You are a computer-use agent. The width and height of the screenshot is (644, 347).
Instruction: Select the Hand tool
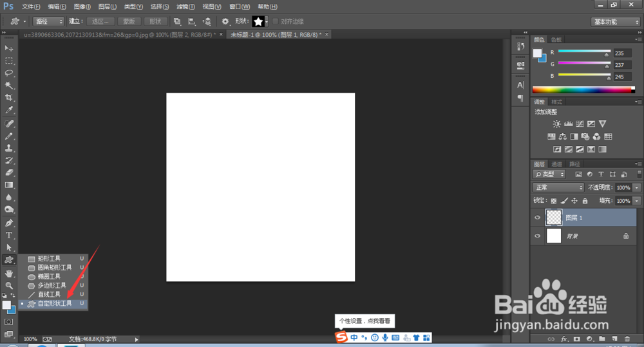click(8, 274)
